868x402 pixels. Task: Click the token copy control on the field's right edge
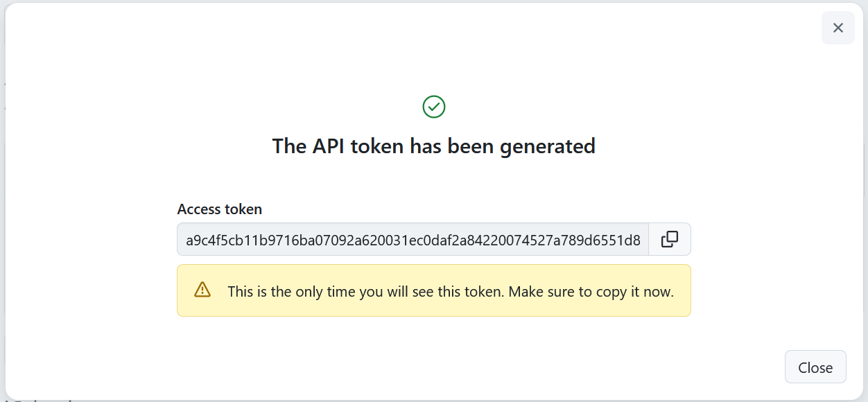669,238
